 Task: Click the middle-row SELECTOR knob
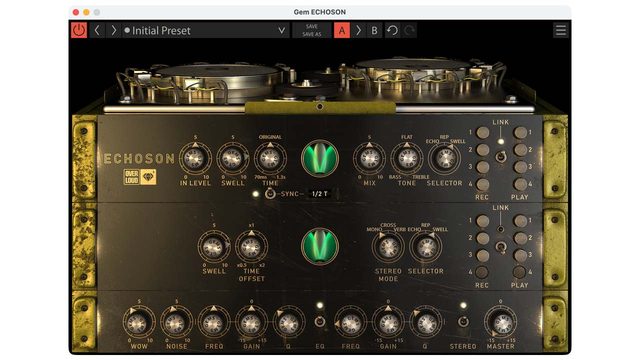(x=425, y=247)
